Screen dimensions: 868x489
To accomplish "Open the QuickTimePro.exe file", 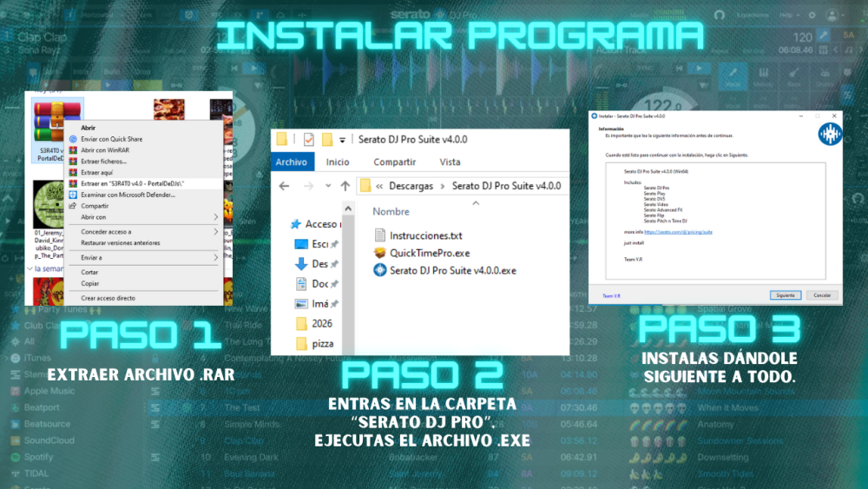I will tap(429, 253).
